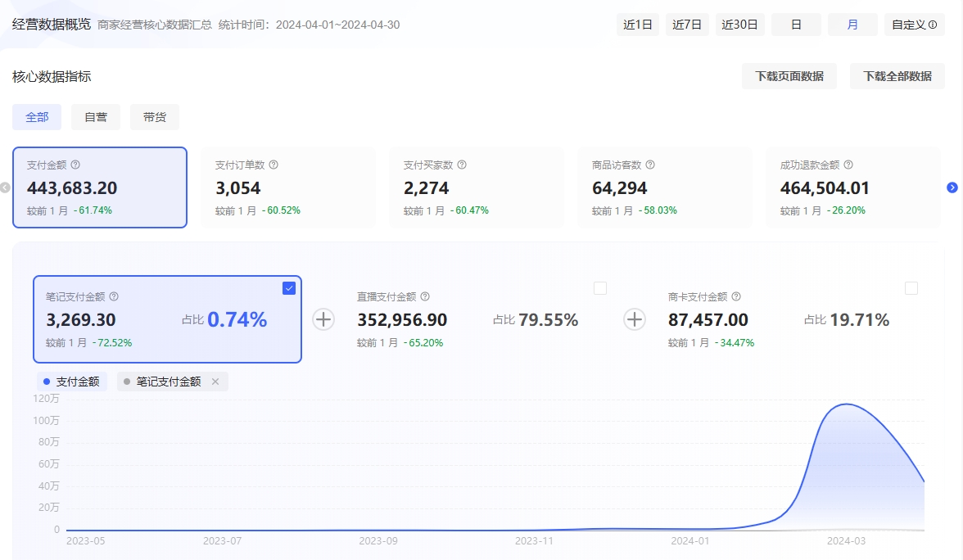Click help icon next to 支付金额

(x=75, y=165)
